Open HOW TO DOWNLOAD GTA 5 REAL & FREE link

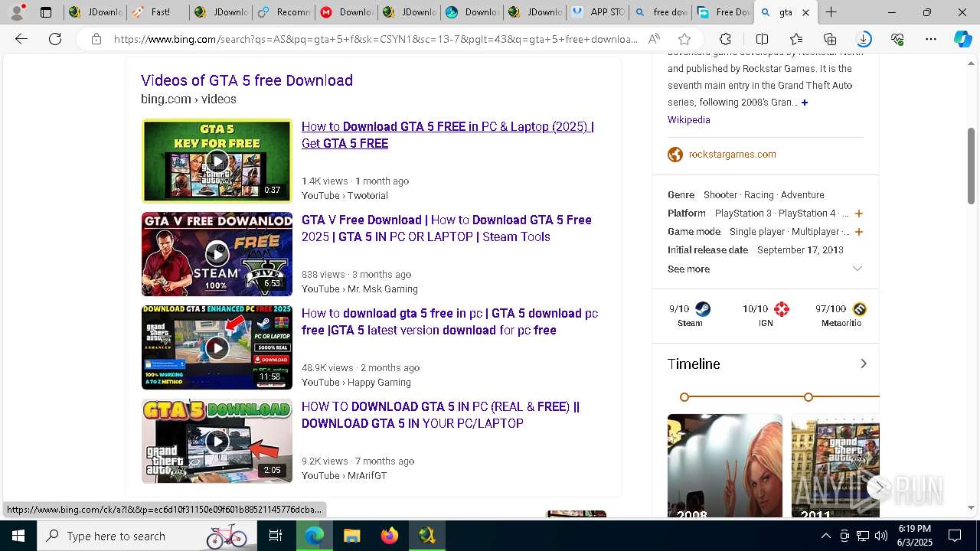coord(440,415)
